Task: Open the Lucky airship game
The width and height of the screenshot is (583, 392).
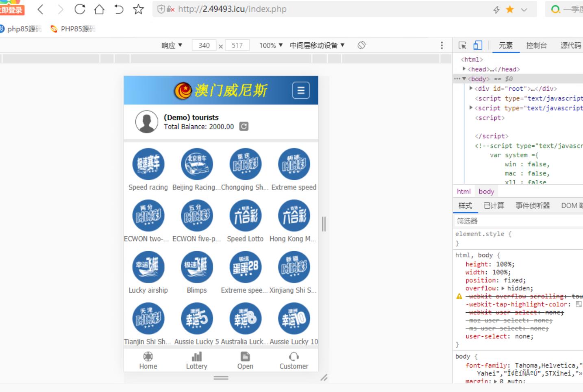Action: (148, 267)
